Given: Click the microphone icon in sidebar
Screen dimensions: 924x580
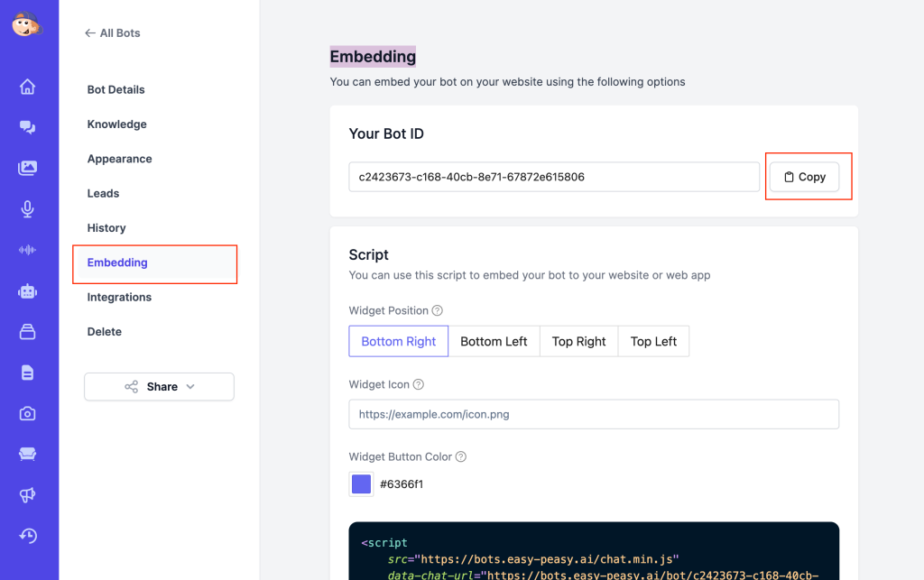Looking at the screenshot, I should [x=28, y=209].
